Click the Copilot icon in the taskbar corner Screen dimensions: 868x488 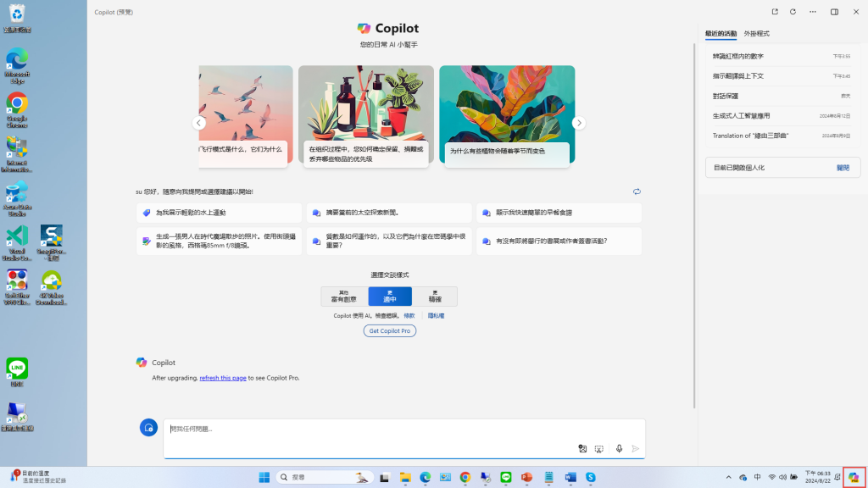click(x=854, y=477)
